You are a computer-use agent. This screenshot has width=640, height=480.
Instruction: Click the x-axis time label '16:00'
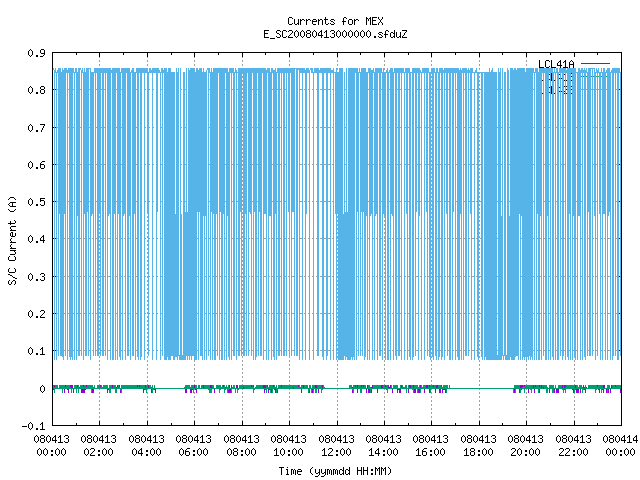(x=431, y=452)
